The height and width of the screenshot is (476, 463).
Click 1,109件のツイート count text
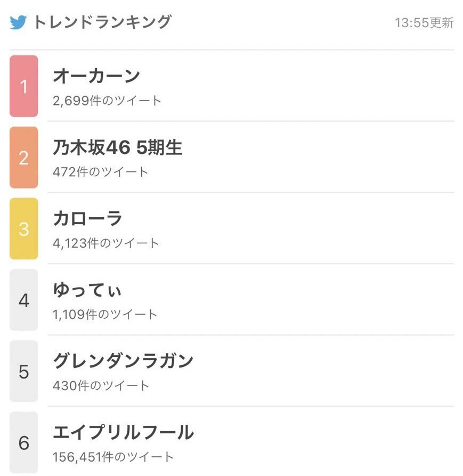point(105,314)
